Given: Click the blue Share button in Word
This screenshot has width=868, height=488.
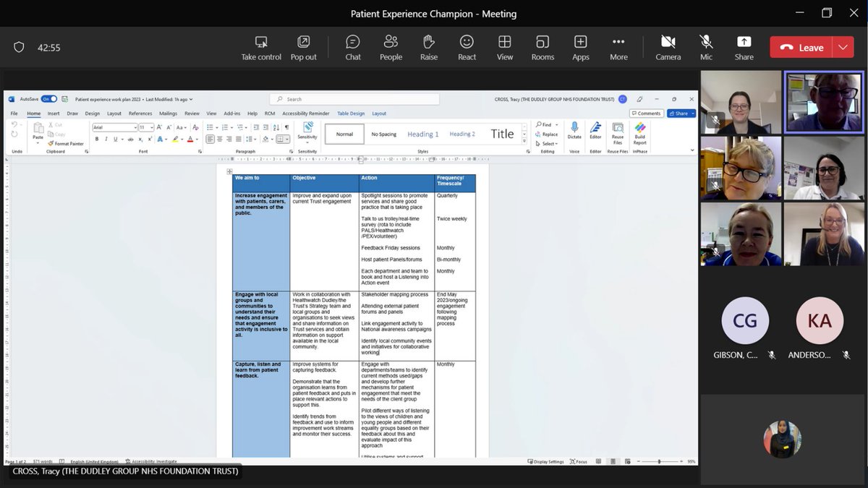Looking at the screenshot, I should (681, 114).
